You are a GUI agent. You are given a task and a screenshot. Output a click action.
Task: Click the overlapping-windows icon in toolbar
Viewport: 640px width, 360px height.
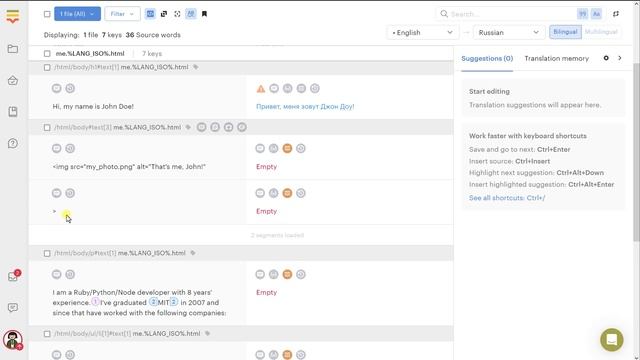164,14
